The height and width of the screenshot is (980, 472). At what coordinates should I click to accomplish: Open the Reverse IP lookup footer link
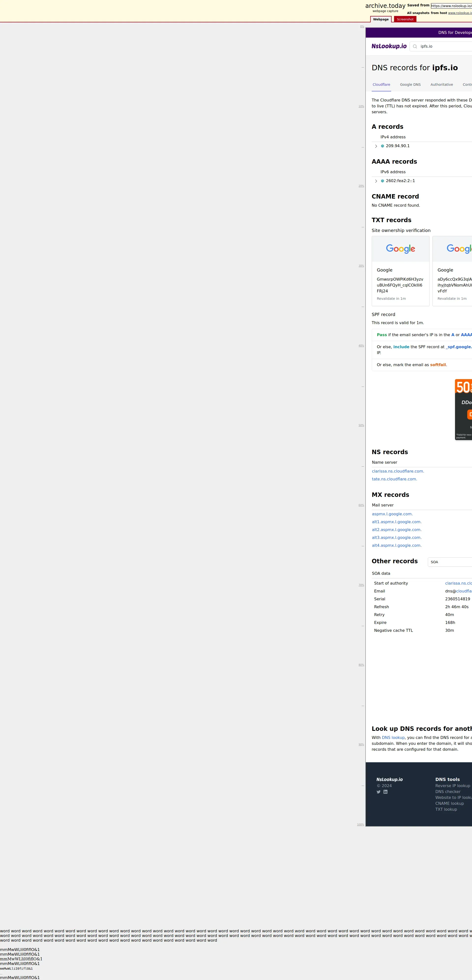click(x=452, y=786)
